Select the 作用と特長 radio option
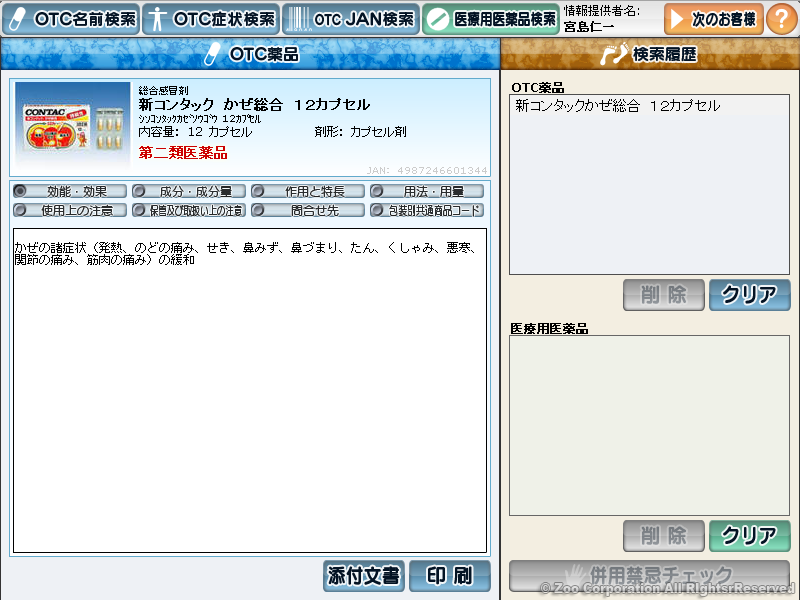Image resolution: width=800 pixels, height=600 pixels. [308, 191]
